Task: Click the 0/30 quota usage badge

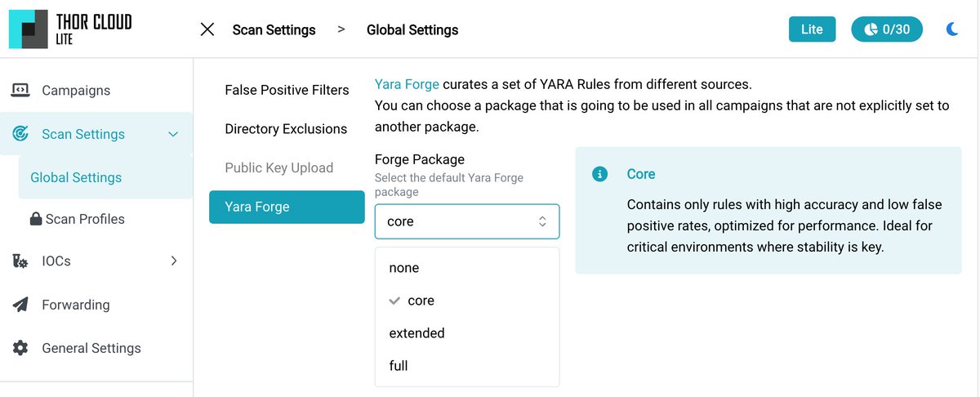Action: coord(887,29)
